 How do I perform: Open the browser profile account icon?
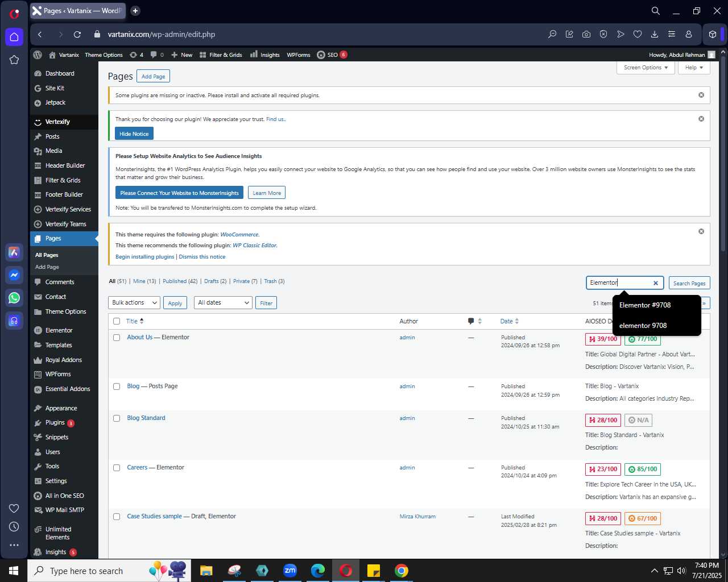pos(689,34)
